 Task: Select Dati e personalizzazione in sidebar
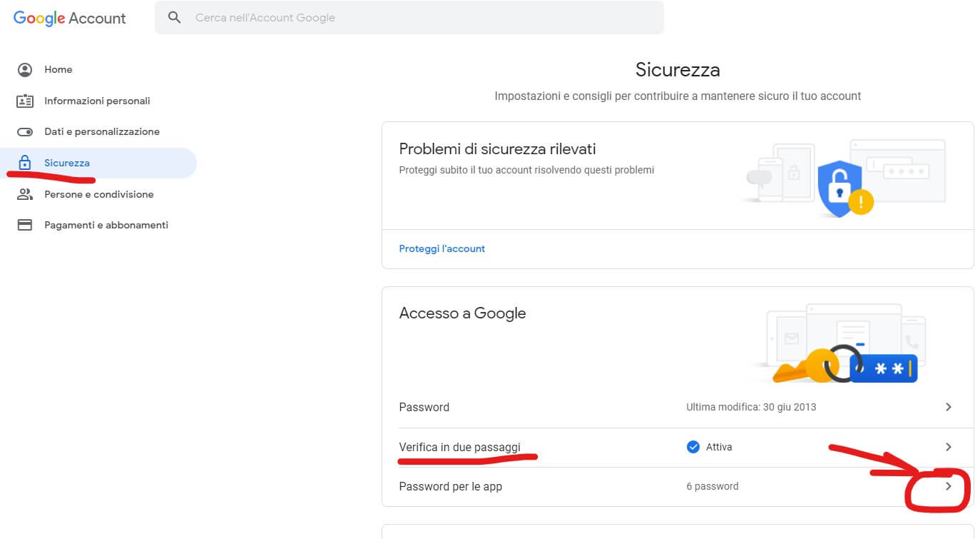click(101, 132)
